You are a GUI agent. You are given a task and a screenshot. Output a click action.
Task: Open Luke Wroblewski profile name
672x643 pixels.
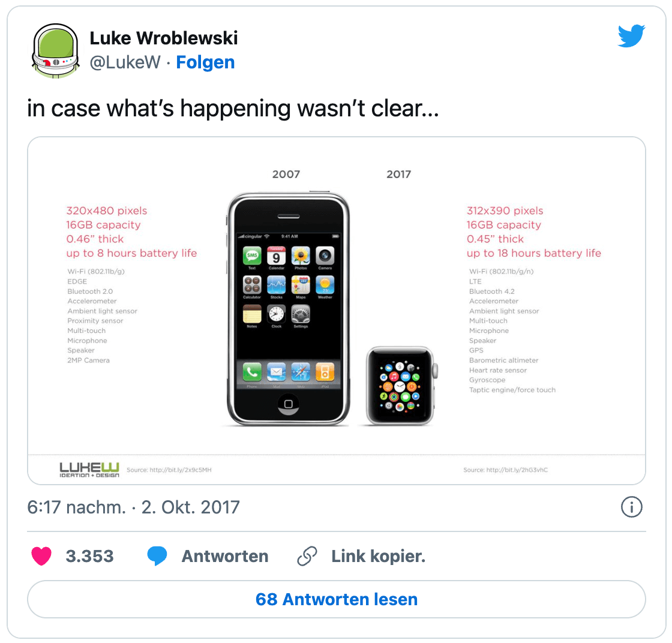click(x=163, y=38)
